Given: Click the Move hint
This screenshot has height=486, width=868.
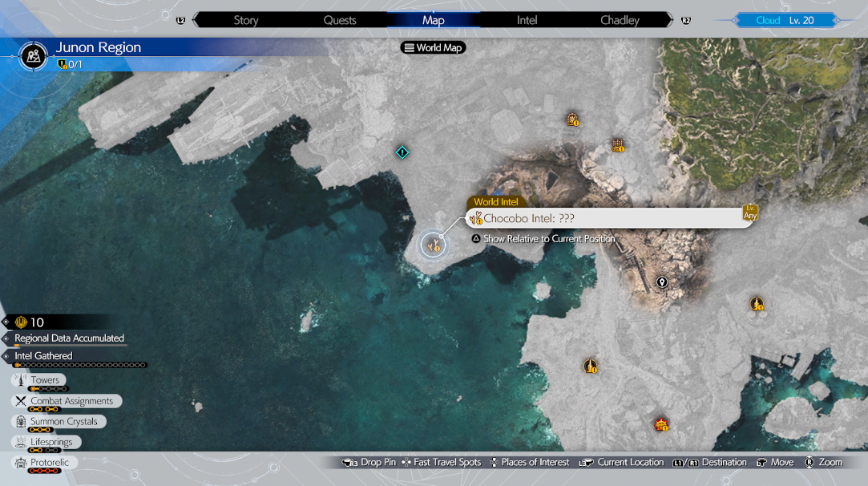Looking at the screenshot, I should (775, 462).
